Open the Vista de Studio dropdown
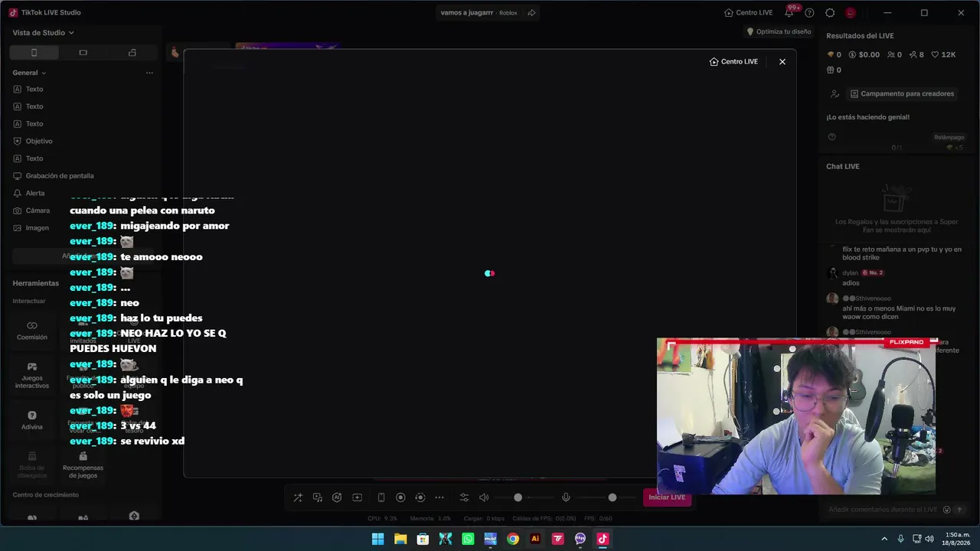 pos(44,33)
